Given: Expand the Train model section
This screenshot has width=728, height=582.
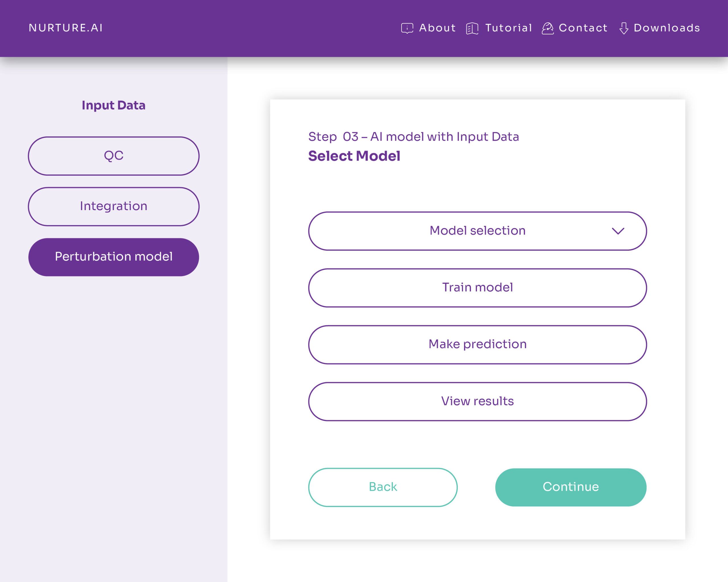Looking at the screenshot, I should (x=477, y=287).
